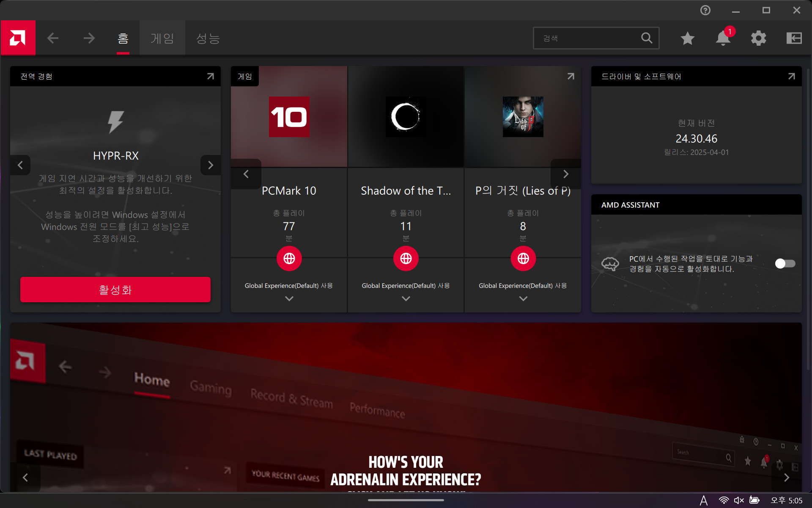Screen dimensions: 812x508
Task: Show previous profile in 전역 경험 panel
Action: 20,165
